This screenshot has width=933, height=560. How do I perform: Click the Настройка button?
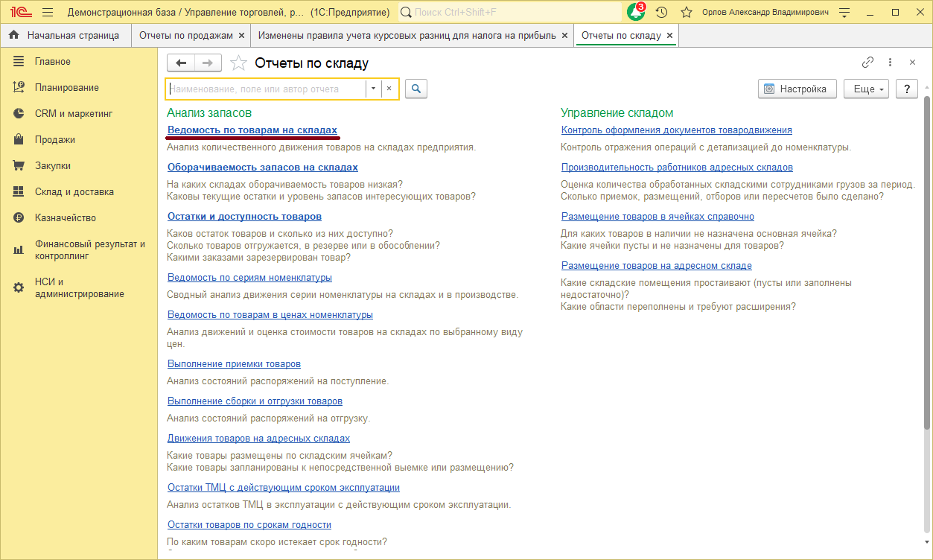[797, 89]
